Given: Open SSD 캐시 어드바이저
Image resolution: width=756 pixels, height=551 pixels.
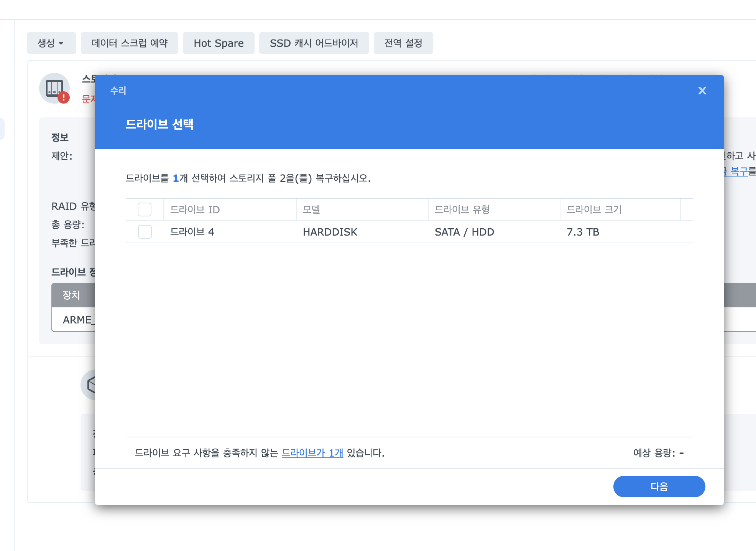Looking at the screenshot, I should [x=314, y=43].
